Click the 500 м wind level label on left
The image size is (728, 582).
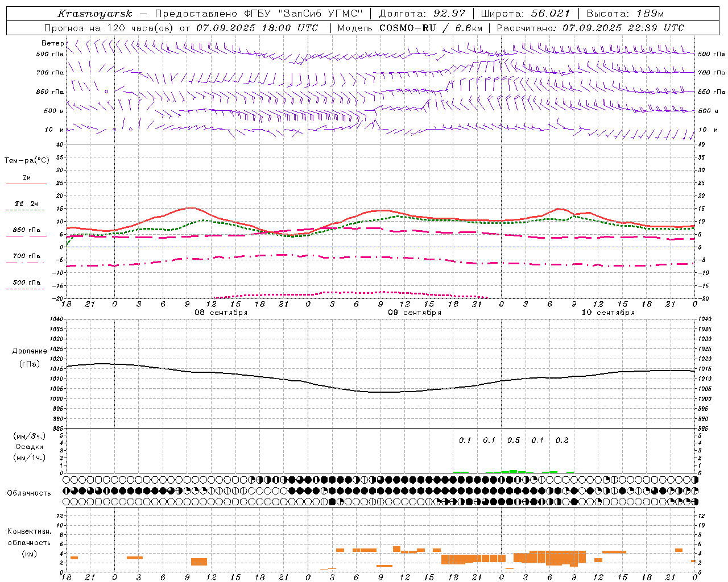tap(54, 111)
